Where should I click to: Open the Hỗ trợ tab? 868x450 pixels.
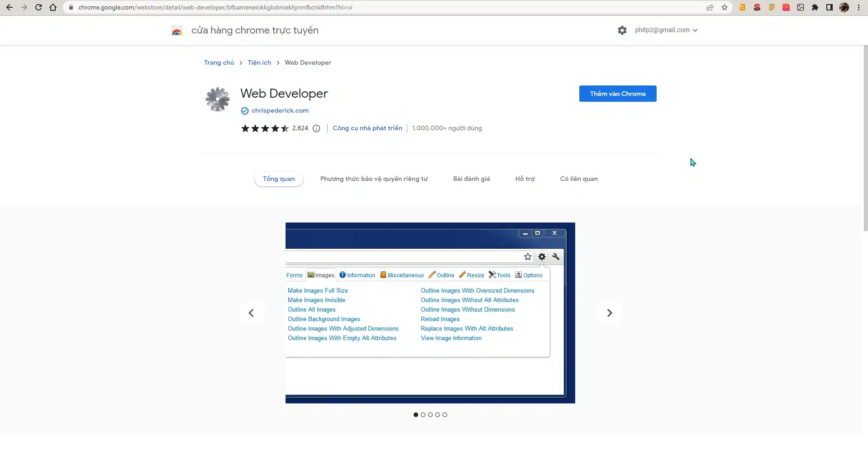[x=525, y=179]
